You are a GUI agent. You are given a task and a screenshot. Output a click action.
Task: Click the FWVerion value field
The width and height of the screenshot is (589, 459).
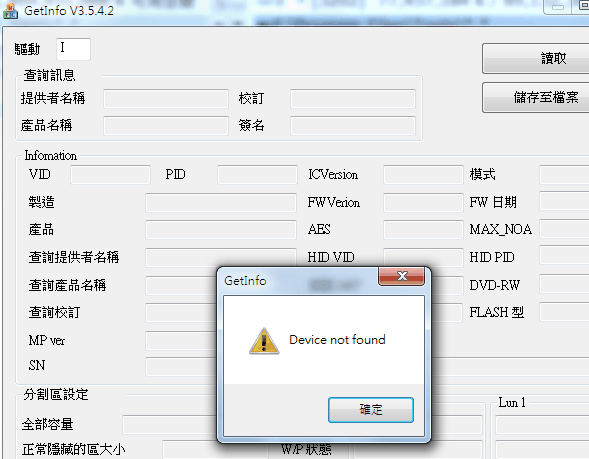click(423, 203)
